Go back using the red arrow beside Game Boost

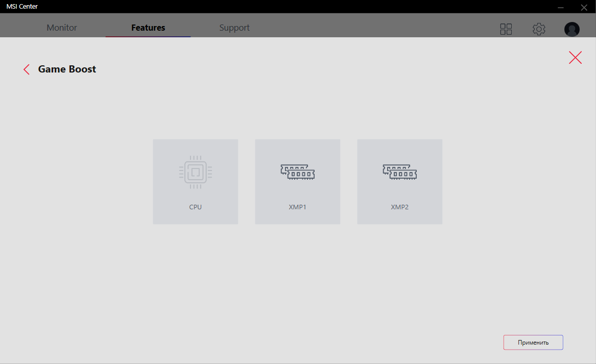pyautogui.click(x=26, y=69)
